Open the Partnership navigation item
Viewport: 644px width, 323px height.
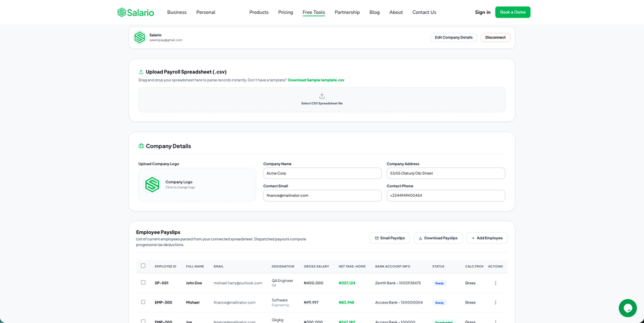pos(347,13)
